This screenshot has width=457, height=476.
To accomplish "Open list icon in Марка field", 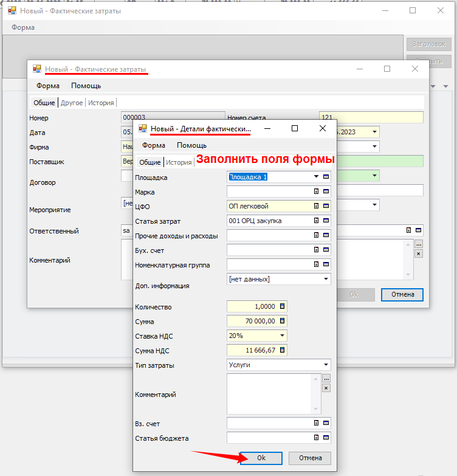I will [316, 191].
